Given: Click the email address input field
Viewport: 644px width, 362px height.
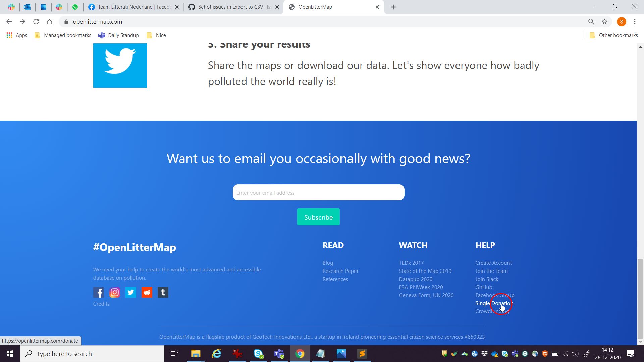Looking at the screenshot, I should click(318, 192).
